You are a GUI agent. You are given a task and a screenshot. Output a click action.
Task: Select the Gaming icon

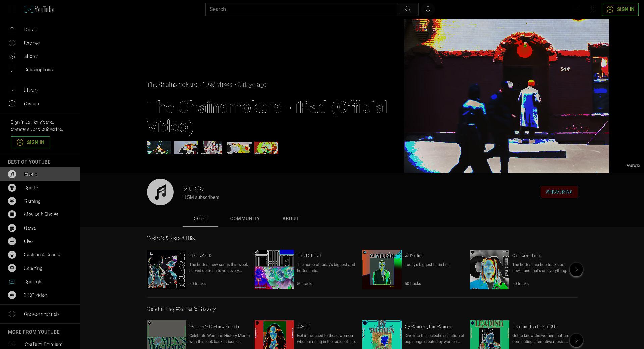(12, 201)
